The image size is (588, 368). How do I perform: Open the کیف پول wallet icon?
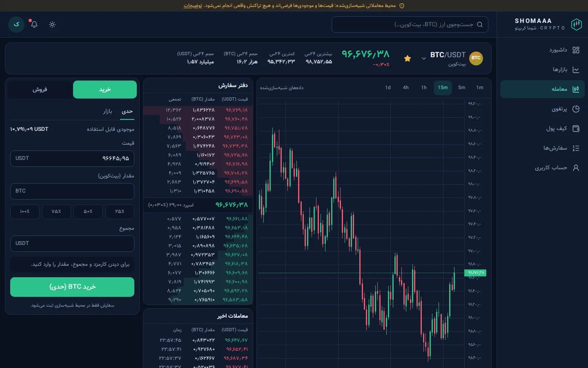click(x=576, y=128)
